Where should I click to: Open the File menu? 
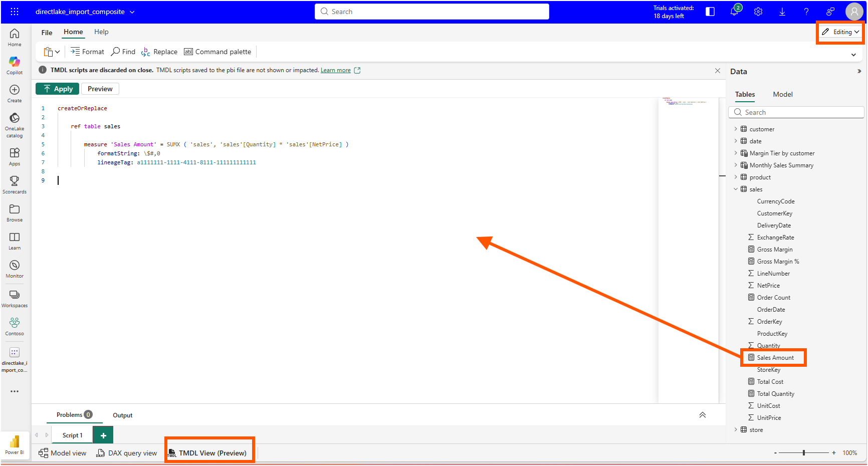47,33
